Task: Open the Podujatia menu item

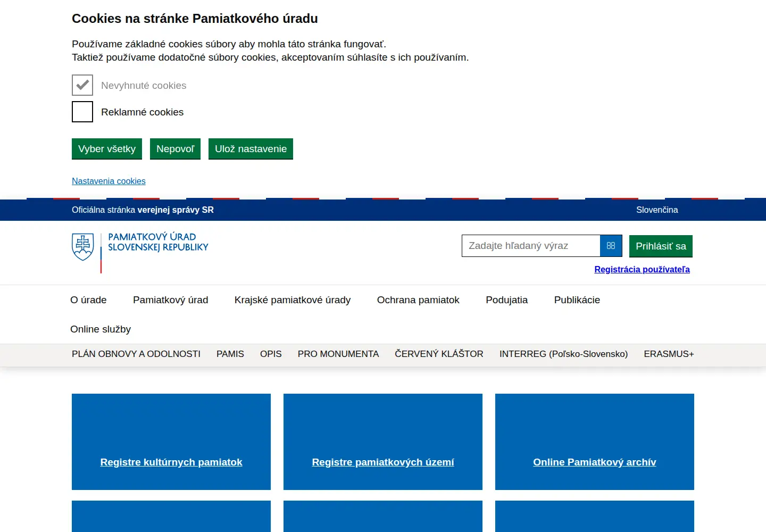Action: tap(506, 300)
